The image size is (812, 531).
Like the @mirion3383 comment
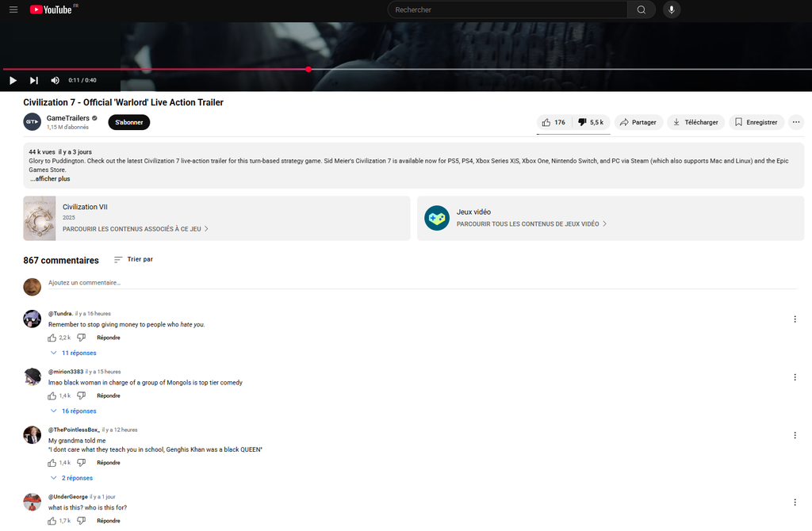52,396
